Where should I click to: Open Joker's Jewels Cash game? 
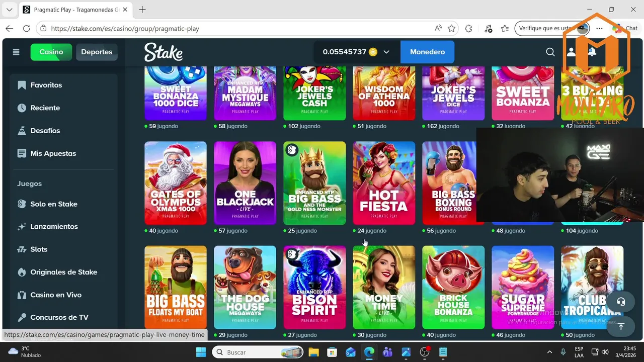314,93
